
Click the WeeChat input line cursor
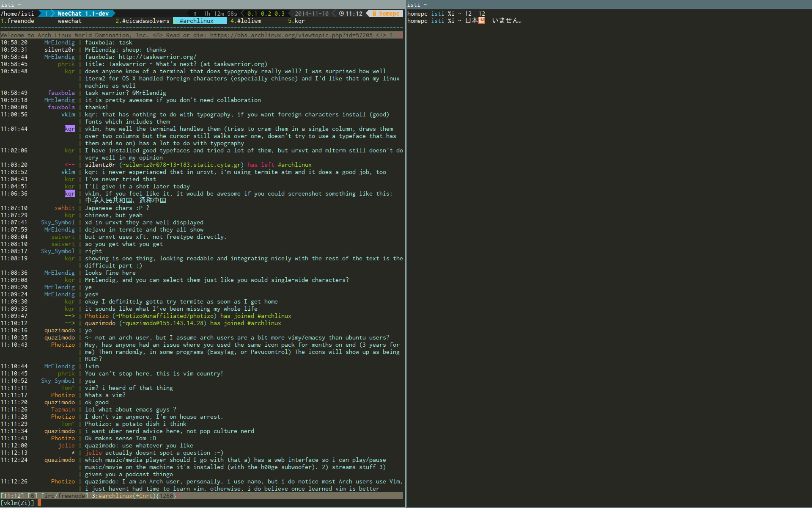[39, 503]
